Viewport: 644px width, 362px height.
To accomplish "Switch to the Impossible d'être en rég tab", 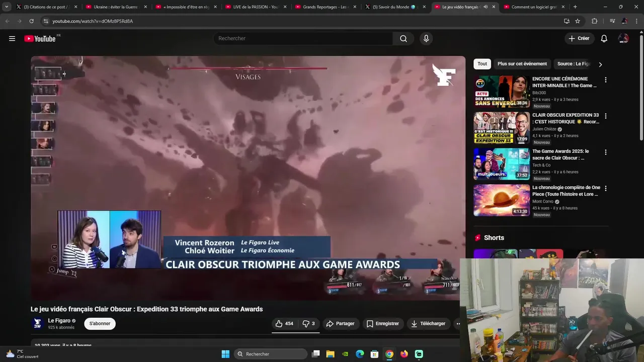I will 186,7.
